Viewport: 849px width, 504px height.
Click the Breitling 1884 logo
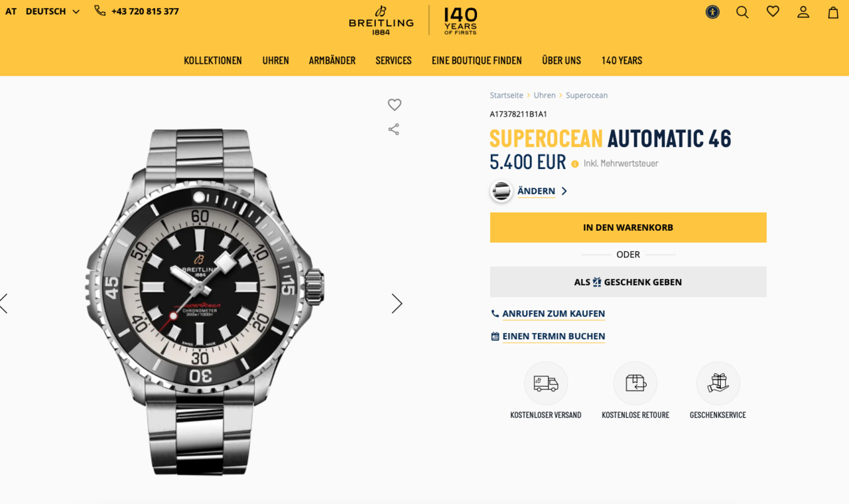coord(381,21)
